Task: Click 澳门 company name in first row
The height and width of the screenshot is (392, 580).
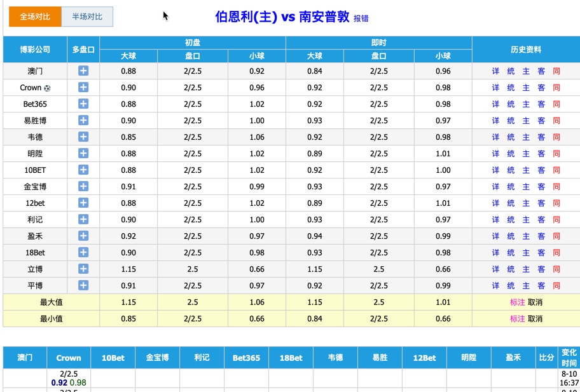Action: [35, 71]
